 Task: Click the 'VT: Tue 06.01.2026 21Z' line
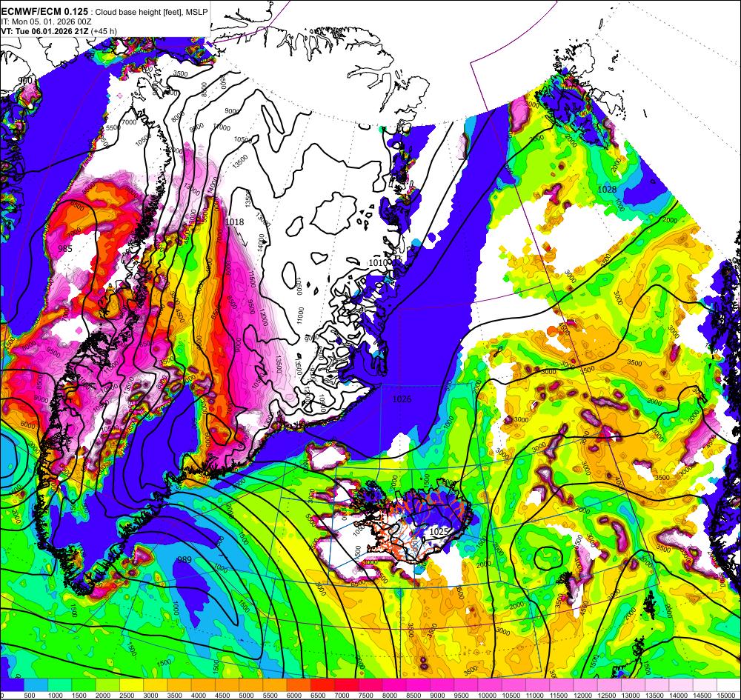pyautogui.click(x=45, y=31)
